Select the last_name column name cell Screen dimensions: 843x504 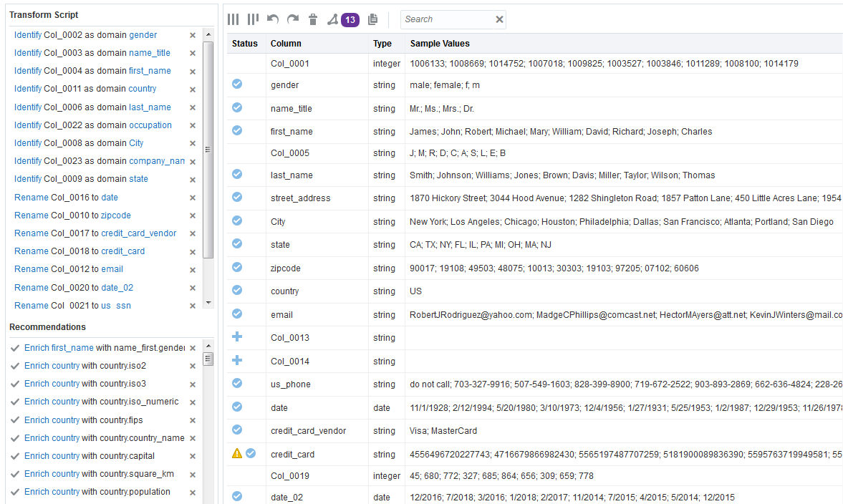pos(292,175)
